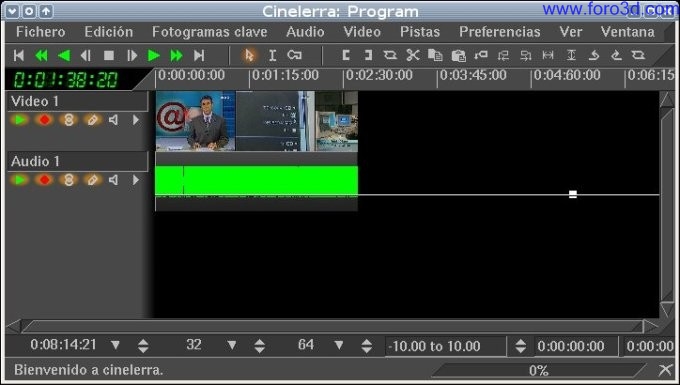The width and height of the screenshot is (680, 385).
Task: Open the dropdown next to value 64
Action: [339, 345]
